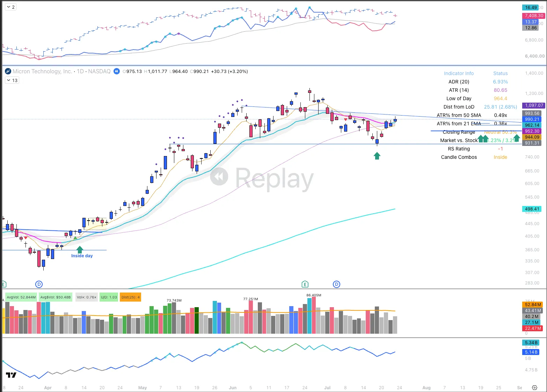Click the Micron Technology logo icon

coord(8,71)
